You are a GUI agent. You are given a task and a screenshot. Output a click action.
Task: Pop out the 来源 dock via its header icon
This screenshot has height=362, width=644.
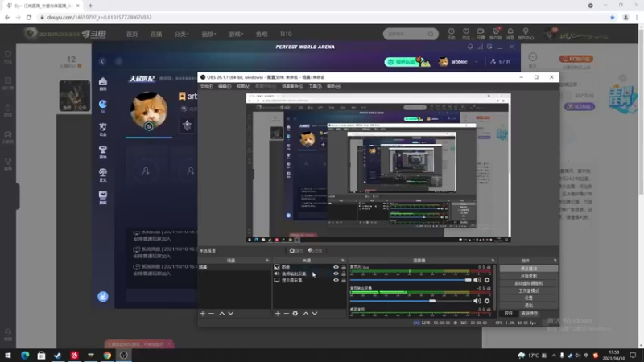click(x=343, y=261)
